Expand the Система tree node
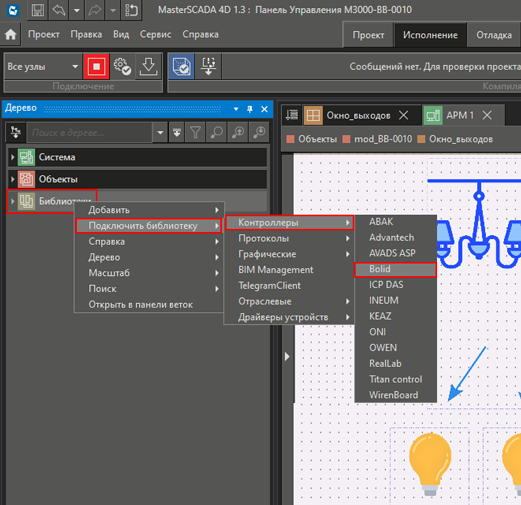Screen dimensions: 521x505 12,157
